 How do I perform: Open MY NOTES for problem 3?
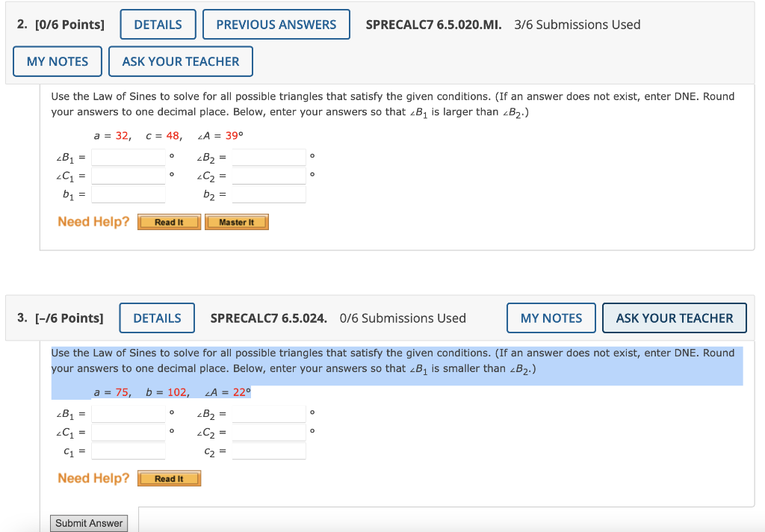(551, 318)
